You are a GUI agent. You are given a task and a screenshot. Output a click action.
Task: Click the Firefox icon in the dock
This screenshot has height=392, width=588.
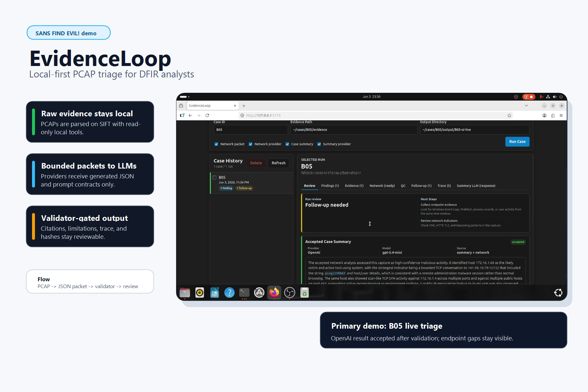click(274, 293)
